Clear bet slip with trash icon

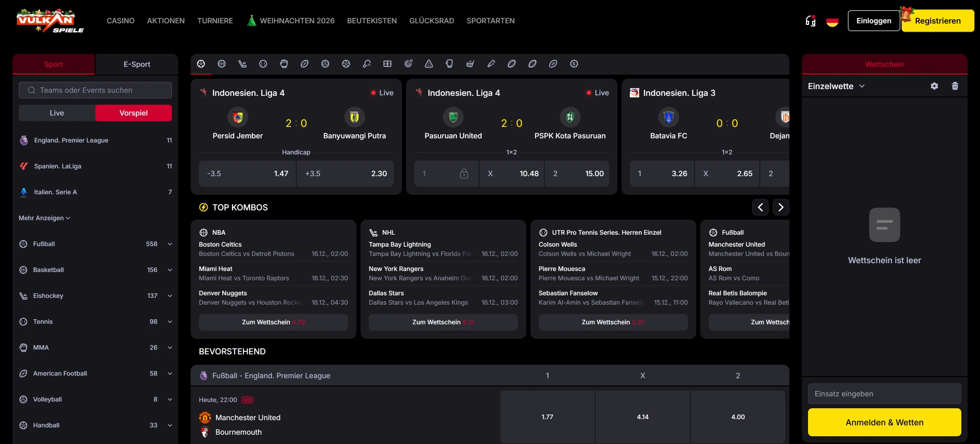point(955,86)
